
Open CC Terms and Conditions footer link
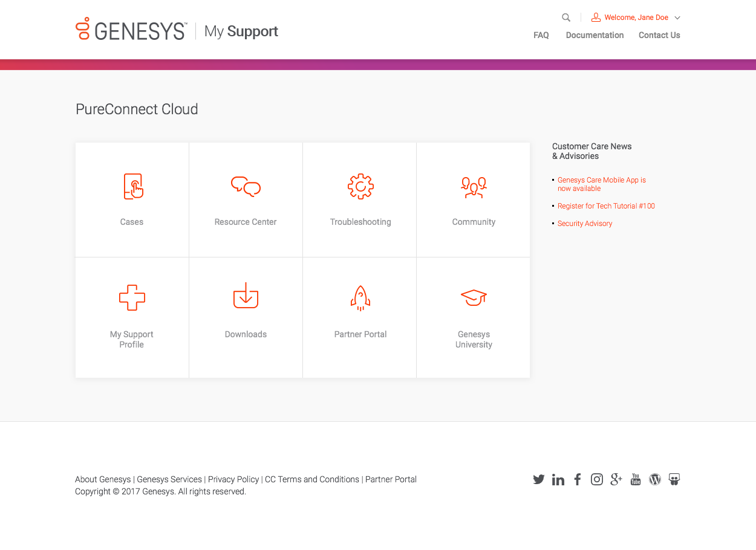click(x=312, y=479)
